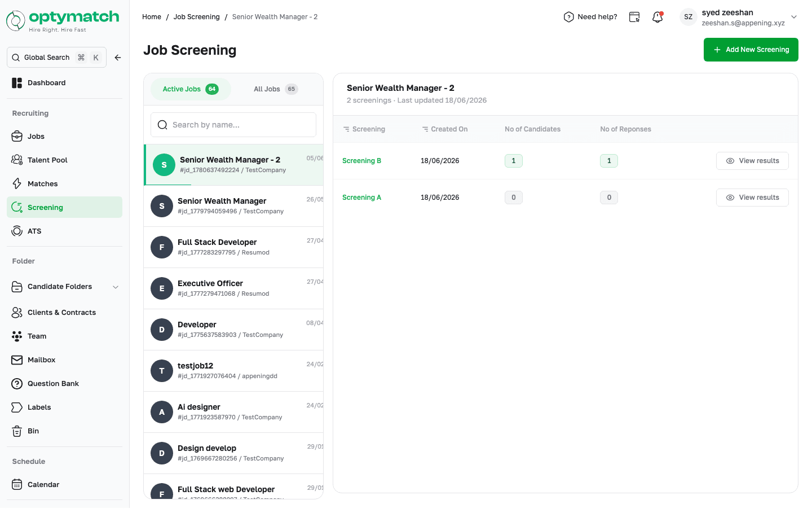
Task: Go to Talent Pool
Action: point(64,160)
